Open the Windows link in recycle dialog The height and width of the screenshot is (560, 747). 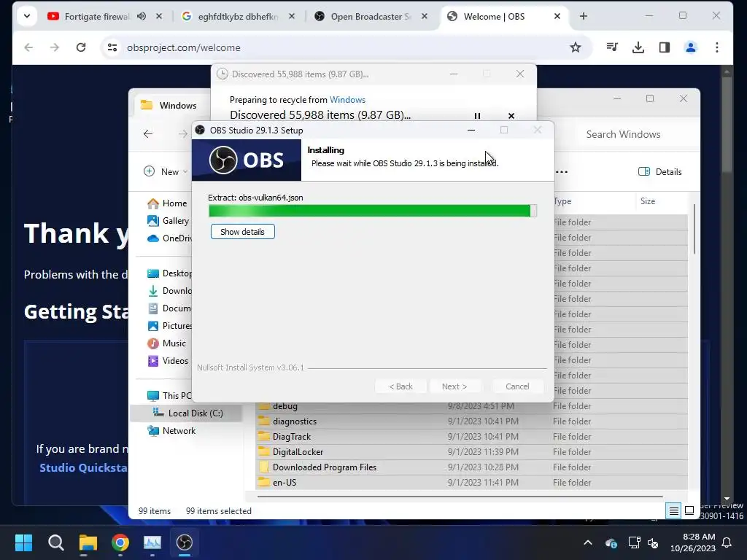tap(347, 99)
